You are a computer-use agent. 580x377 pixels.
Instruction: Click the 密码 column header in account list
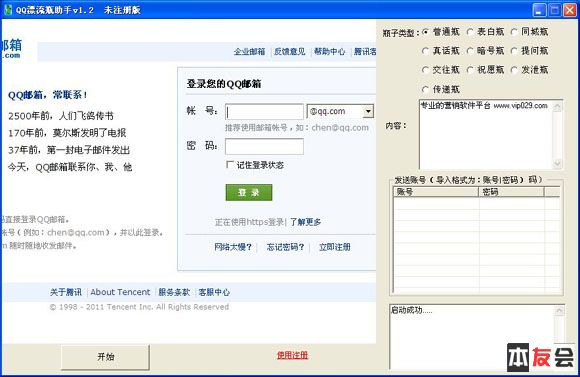[x=512, y=192]
